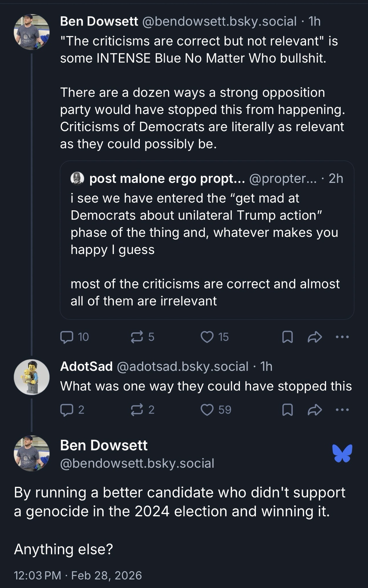Like Ben Dowsett's top post
The image size is (368, 588).
point(207,337)
